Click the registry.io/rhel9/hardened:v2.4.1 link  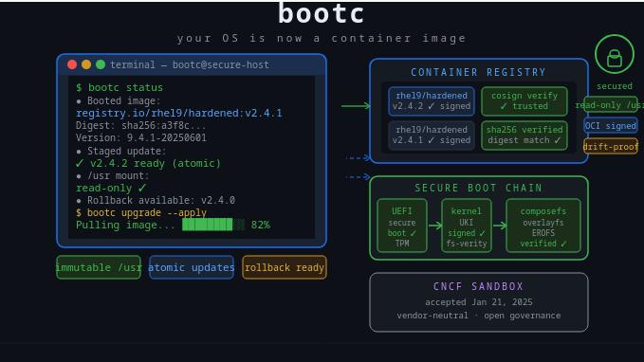(x=179, y=113)
